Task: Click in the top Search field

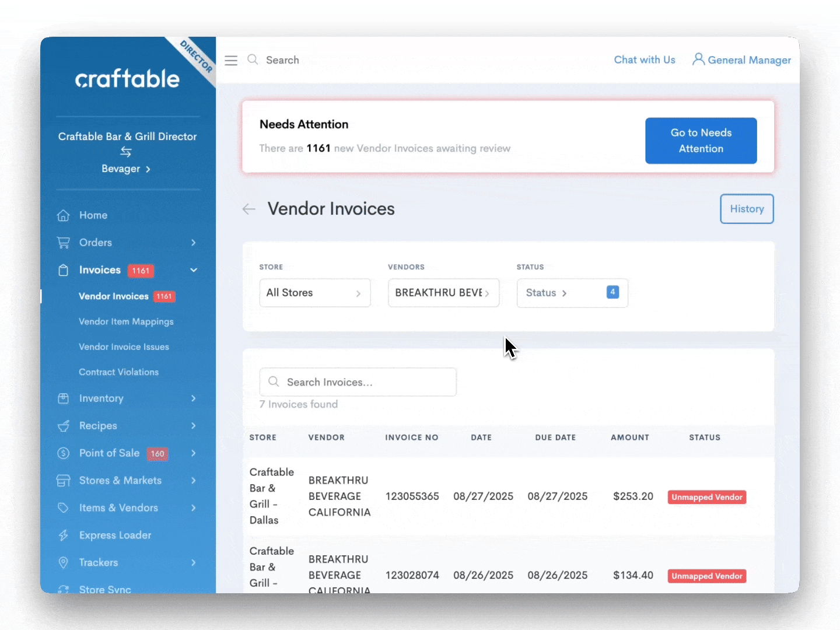Action: [x=282, y=60]
